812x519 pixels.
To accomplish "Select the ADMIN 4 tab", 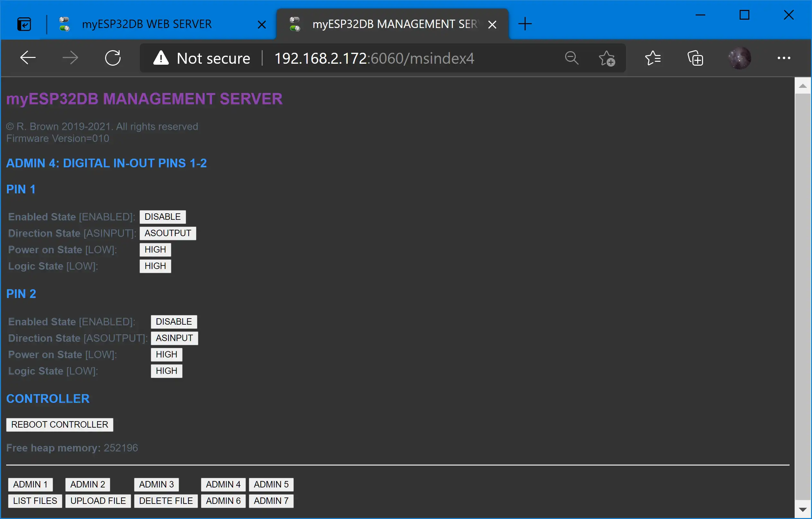I will point(223,485).
